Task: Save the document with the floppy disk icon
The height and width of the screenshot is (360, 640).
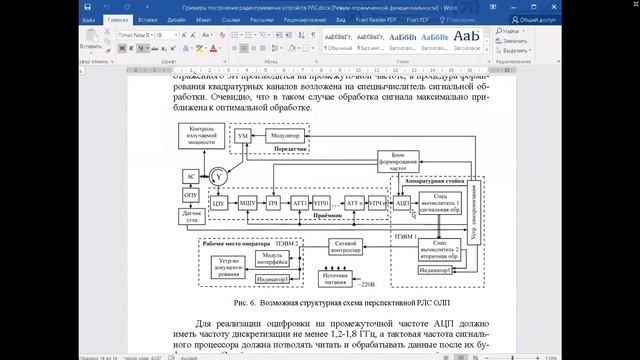Action: (87, 7)
